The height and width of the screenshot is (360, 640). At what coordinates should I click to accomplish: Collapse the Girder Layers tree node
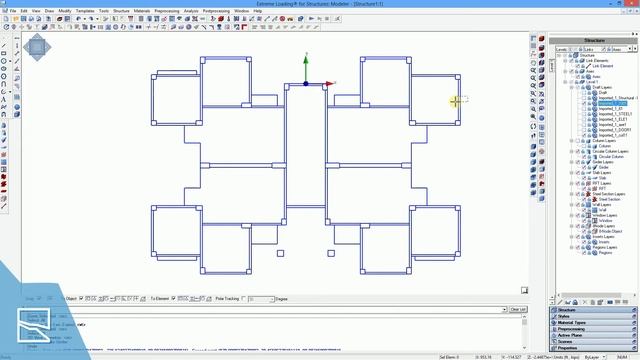[571, 162]
